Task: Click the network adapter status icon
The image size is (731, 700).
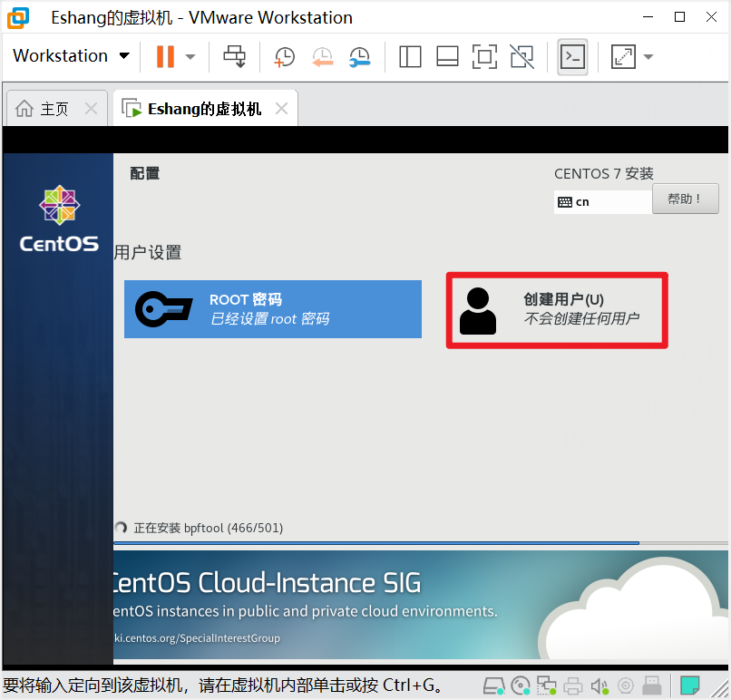Action: [x=546, y=685]
